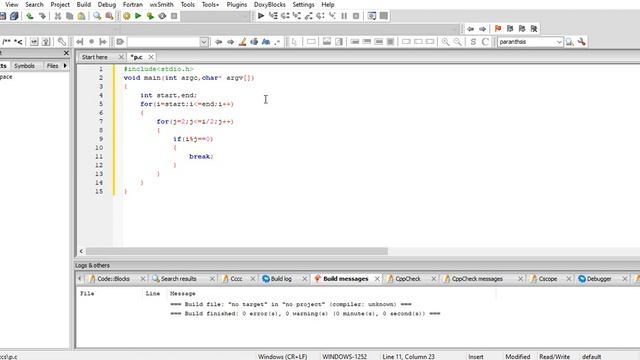This screenshot has height=360, width=640.
Task: Click the Zoom out magnifier icon
Action: click(x=458, y=42)
